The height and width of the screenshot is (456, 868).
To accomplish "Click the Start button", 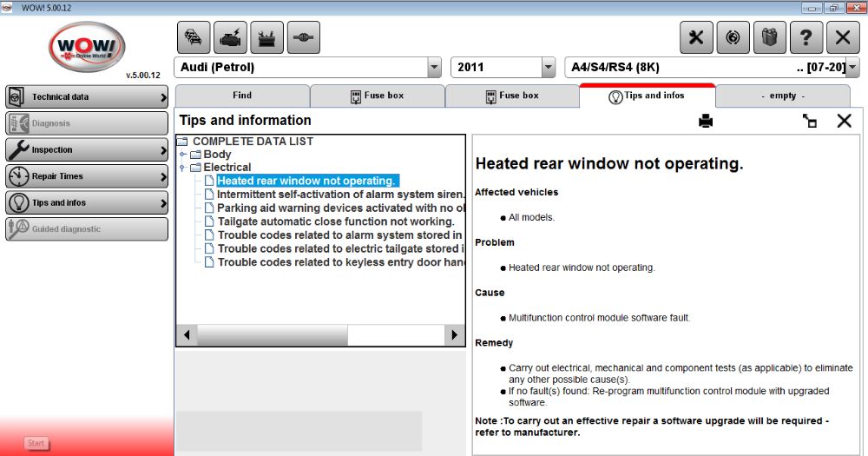I will point(36,443).
